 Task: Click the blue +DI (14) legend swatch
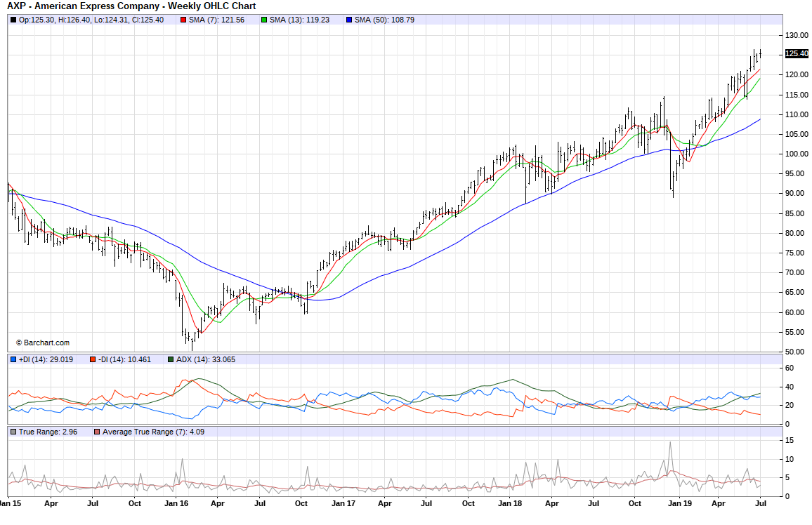pyautogui.click(x=13, y=359)
